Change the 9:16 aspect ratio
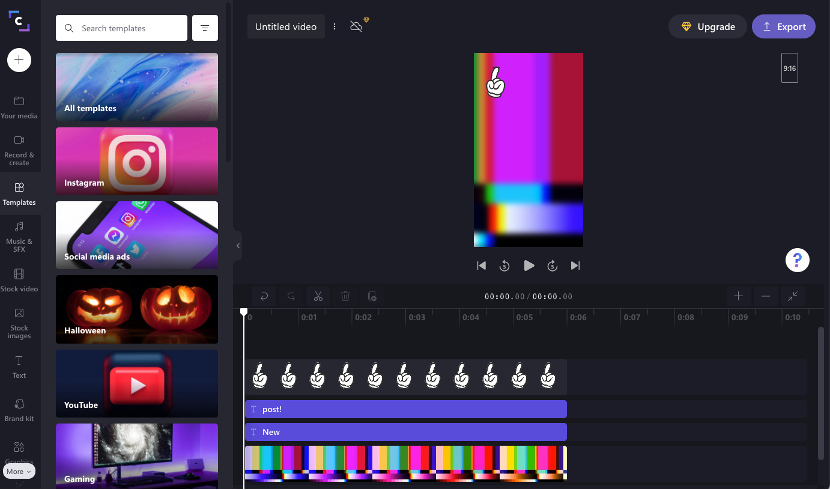 coord(789,68)
